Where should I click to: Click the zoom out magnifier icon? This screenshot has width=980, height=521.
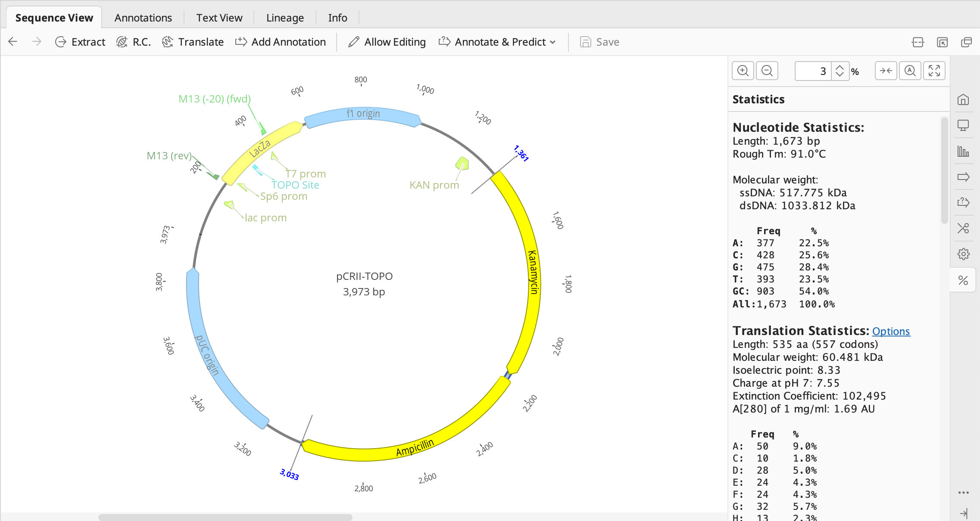(x=767, y=71)
